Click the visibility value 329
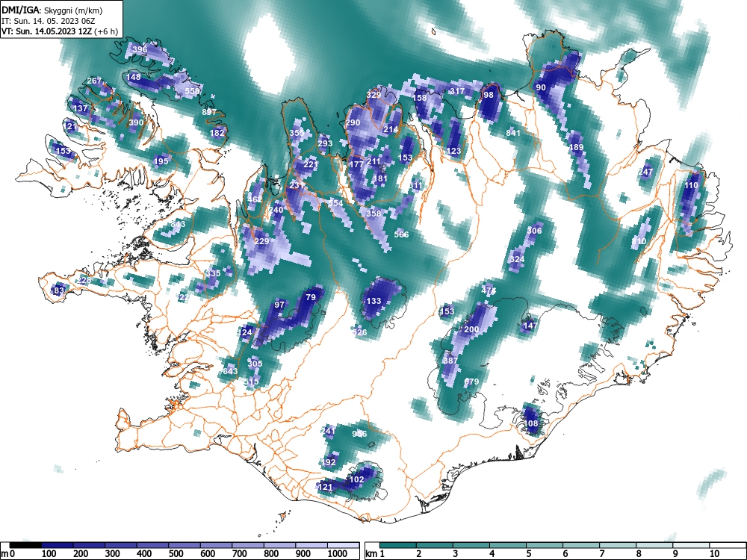The width and height of the screenshot is (747, 560). 374,95
